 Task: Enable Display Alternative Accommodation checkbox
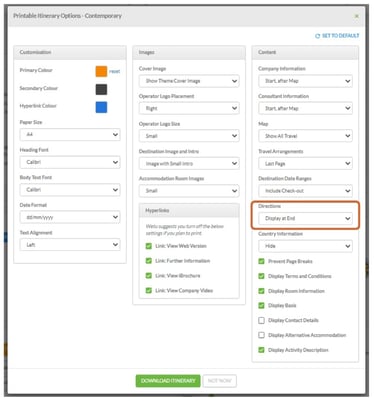pos(261,335)
